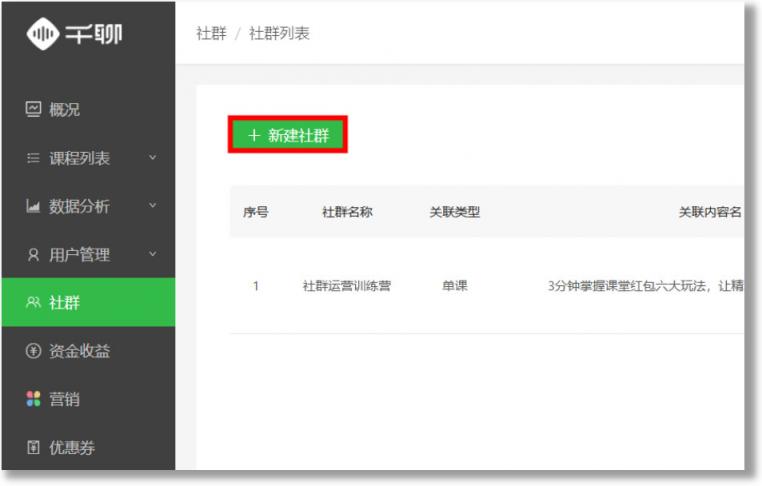Viewport: 762px width, 486px height.
Task: Click the 单课 cell
Action: [x=455, y=286]
